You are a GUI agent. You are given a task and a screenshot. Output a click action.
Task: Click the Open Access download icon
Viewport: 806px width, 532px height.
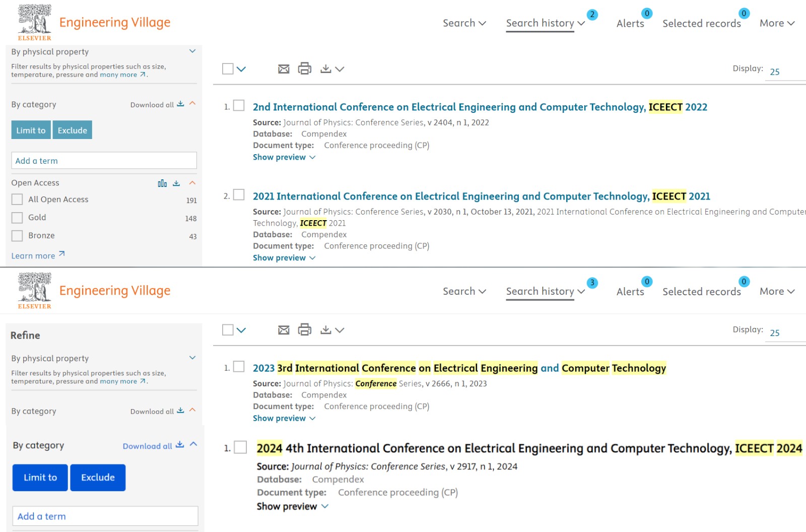tap(176, 183)
